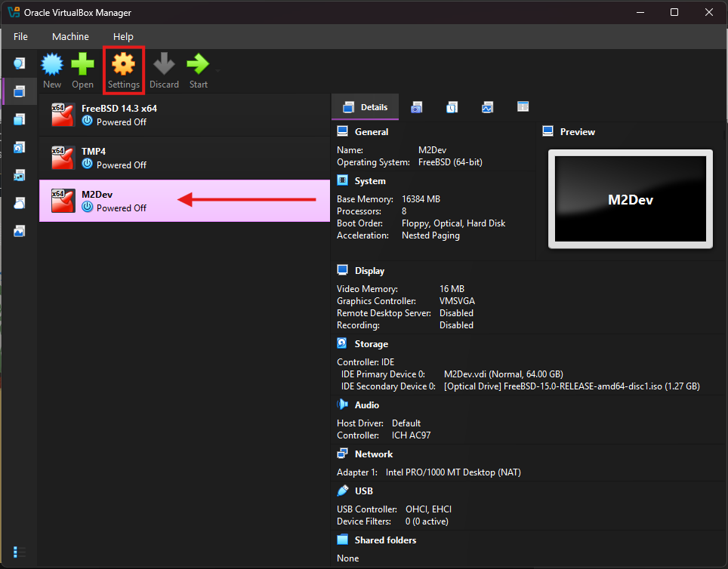Click the Storage section heading
Image resolution: width=728 pixels, height=569 pixels.
[371, 344]
